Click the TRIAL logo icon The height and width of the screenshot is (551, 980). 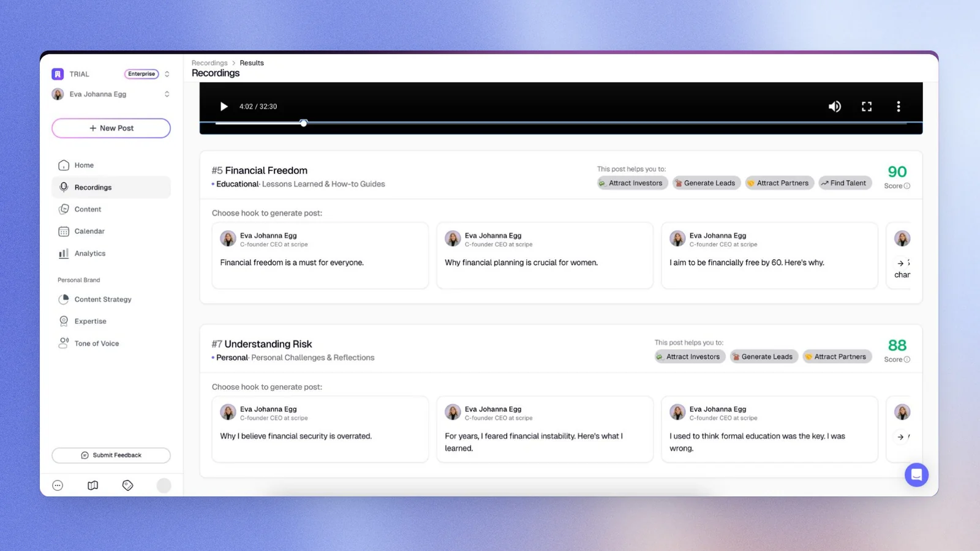point(58,74)
